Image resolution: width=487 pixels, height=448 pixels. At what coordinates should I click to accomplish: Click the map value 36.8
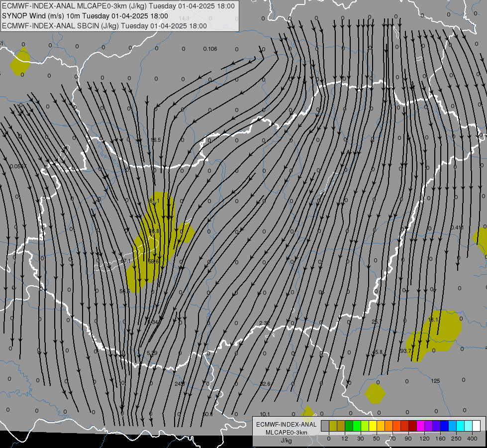[x=154, y=231]
